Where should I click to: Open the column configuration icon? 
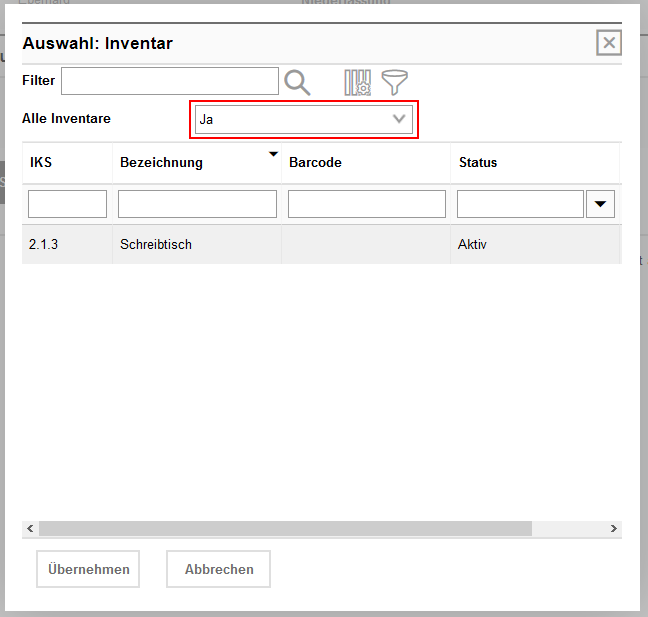coord(357,82)
